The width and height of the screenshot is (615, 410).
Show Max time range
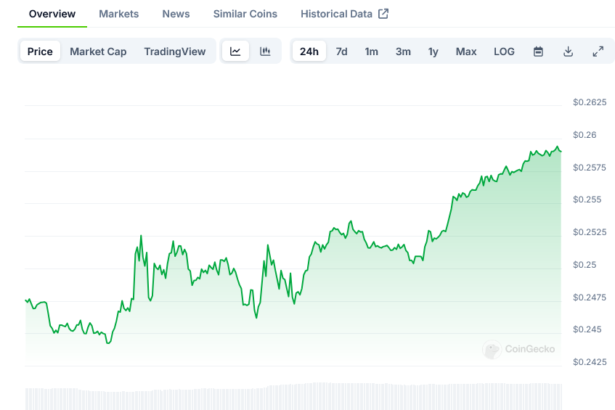466,52
